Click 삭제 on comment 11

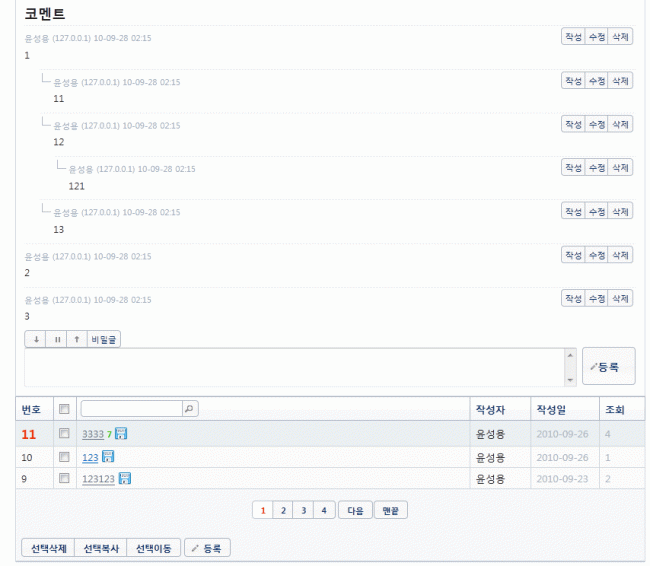point(620,81)
